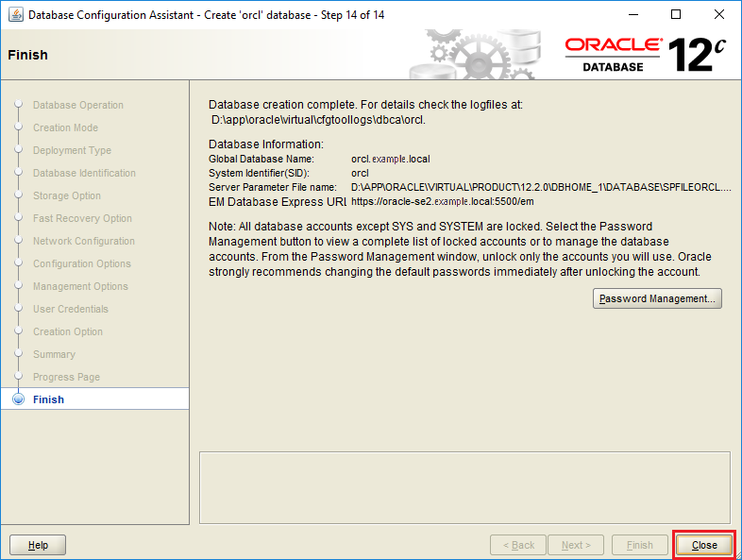742x560 pixels.
Task: Click the Close button
Action: coord(704,545)
